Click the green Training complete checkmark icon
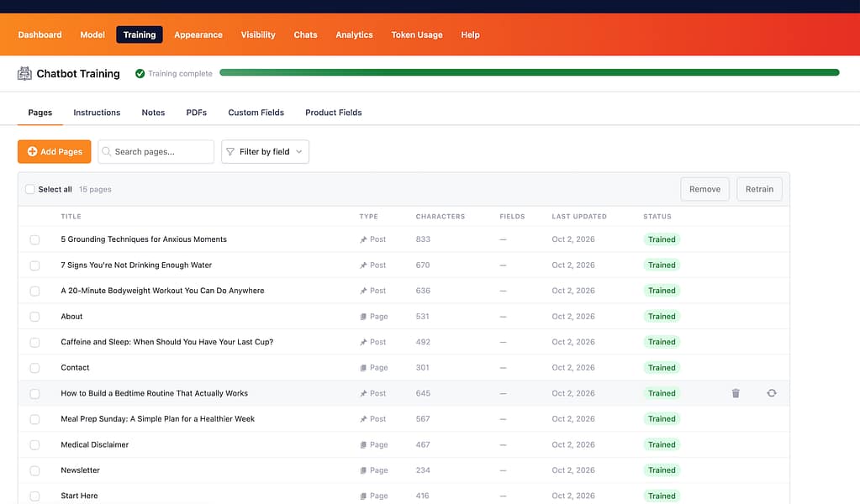860x504 pixels. 140,73
